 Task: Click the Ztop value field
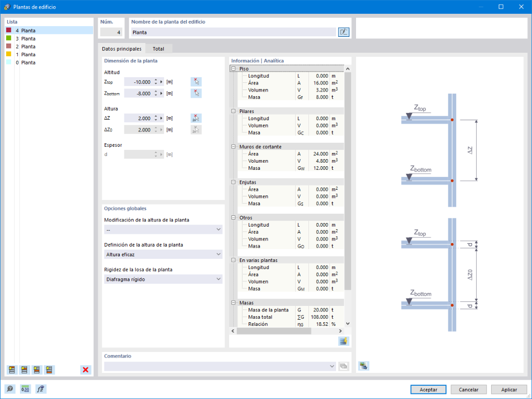coord(138,82)
